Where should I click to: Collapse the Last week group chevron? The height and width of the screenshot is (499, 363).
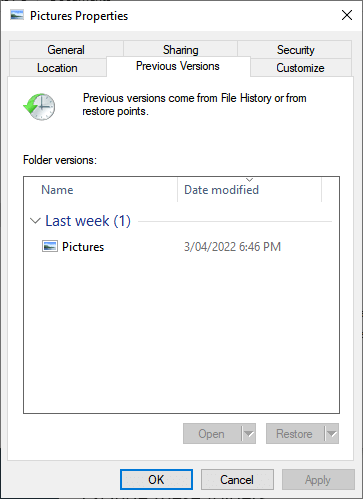[35, 221]
